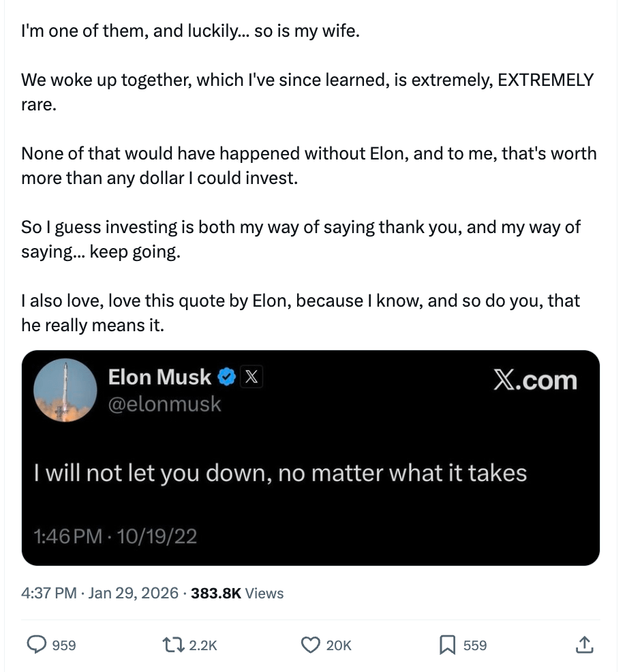Image resolution: width=627 pixels, height=672 pixels.
Task: Like the post with the heart icon
Action: [311, 644]
